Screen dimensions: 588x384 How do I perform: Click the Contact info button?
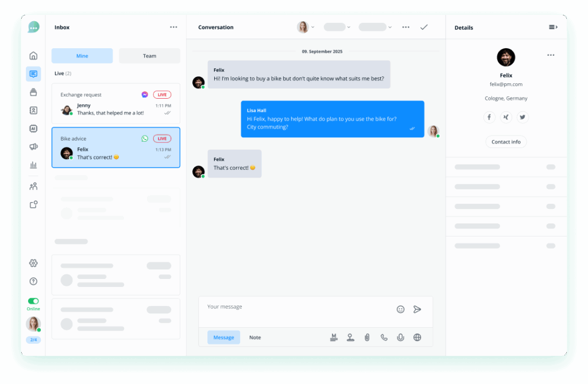tap(506, 142)
